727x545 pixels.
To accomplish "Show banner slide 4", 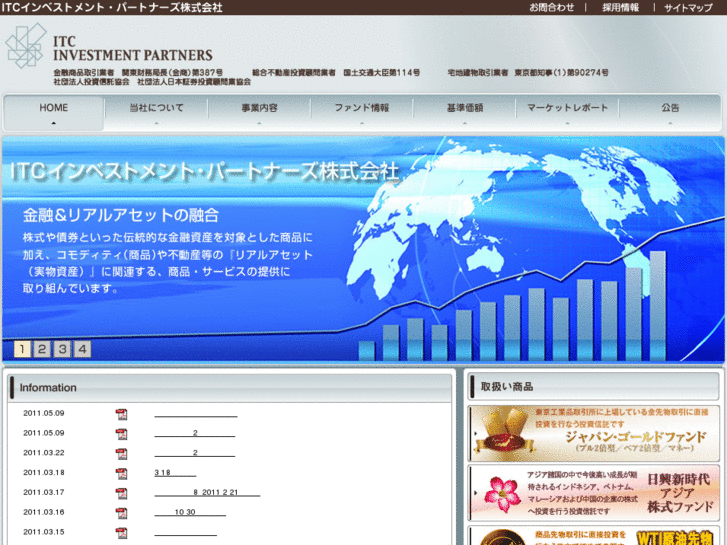I will pos(83,349).
